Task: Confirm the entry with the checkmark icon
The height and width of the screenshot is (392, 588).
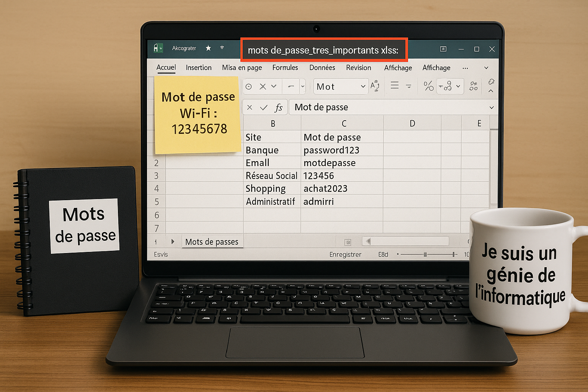Action: (x=264, y=108)
